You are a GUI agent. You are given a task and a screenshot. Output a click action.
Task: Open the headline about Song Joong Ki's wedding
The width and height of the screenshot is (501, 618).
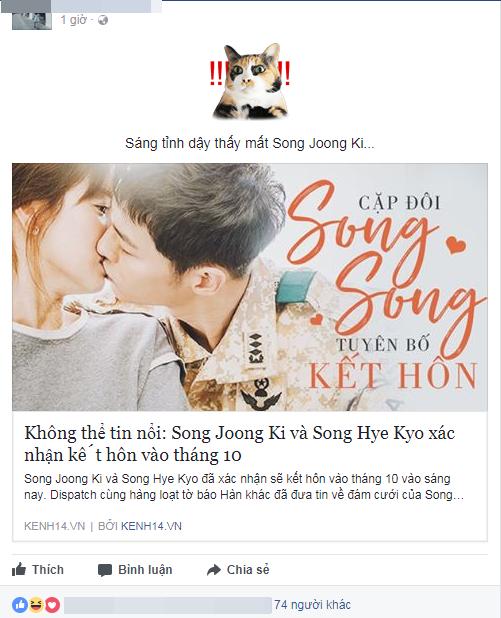(x=240, y=444)
